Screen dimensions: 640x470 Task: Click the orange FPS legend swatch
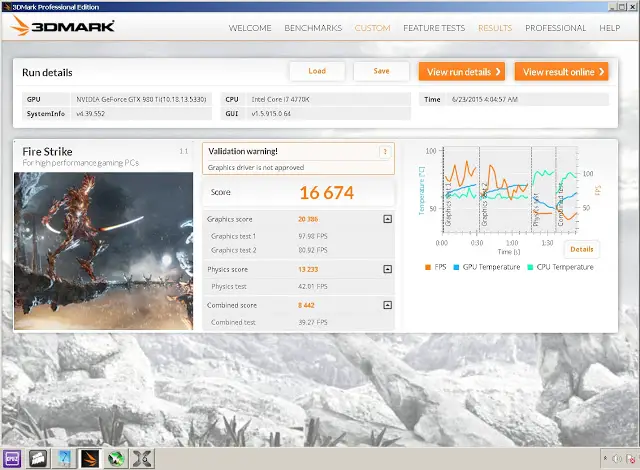point(428,267)
